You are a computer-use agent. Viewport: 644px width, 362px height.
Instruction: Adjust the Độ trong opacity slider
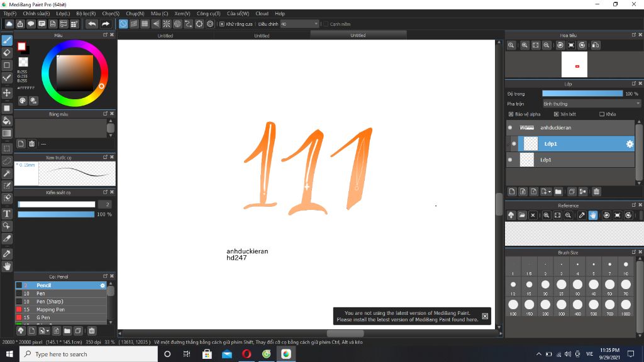(582, 94)
